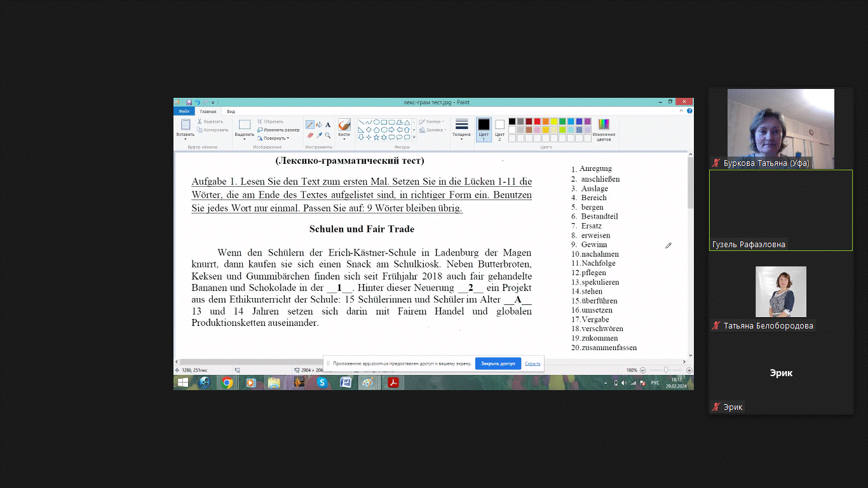The width and height of the screenshot is (868, 488).
Task: Click the Save icon in title bar
Action: point(189,102)
